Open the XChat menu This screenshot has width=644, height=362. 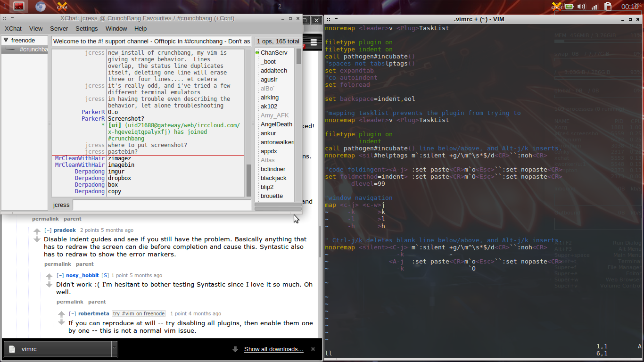(x=13, y=29)
